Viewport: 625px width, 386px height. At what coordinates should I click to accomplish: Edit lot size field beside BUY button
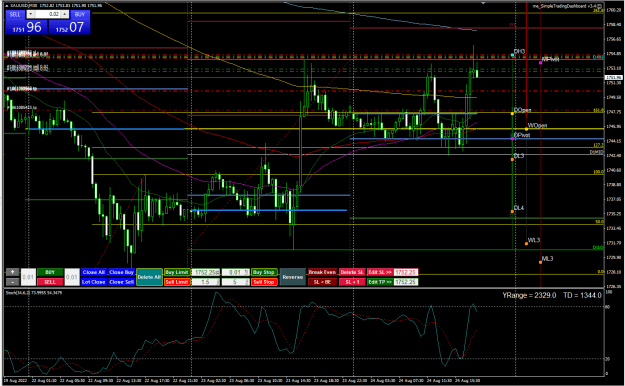pos(28,277)
